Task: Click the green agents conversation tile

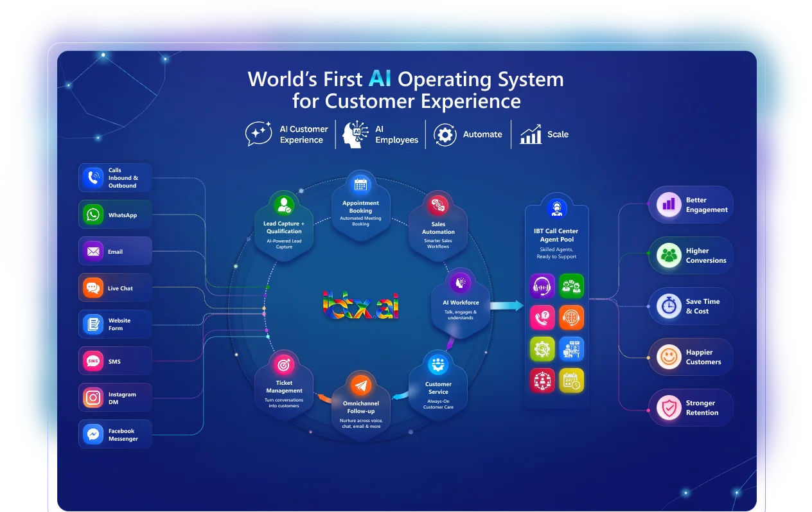Action: tap(571, 286)
